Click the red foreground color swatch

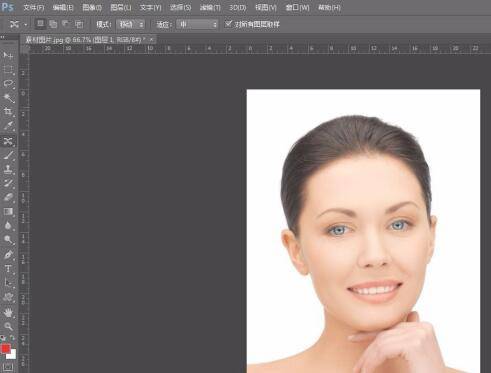[x=6, y=349]
